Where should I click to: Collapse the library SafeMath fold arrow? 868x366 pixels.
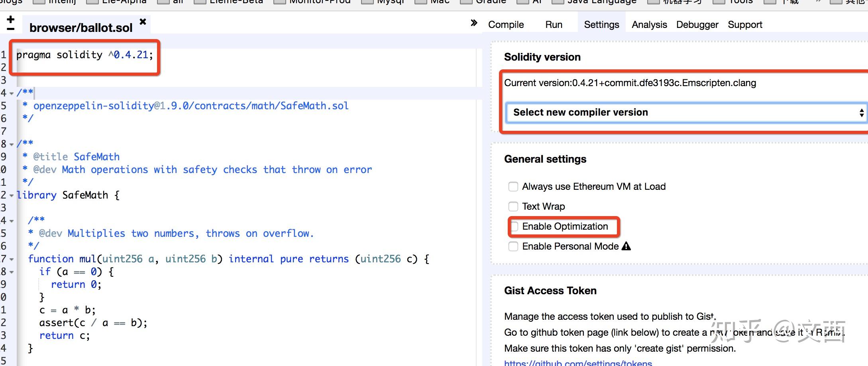[12, 195]
